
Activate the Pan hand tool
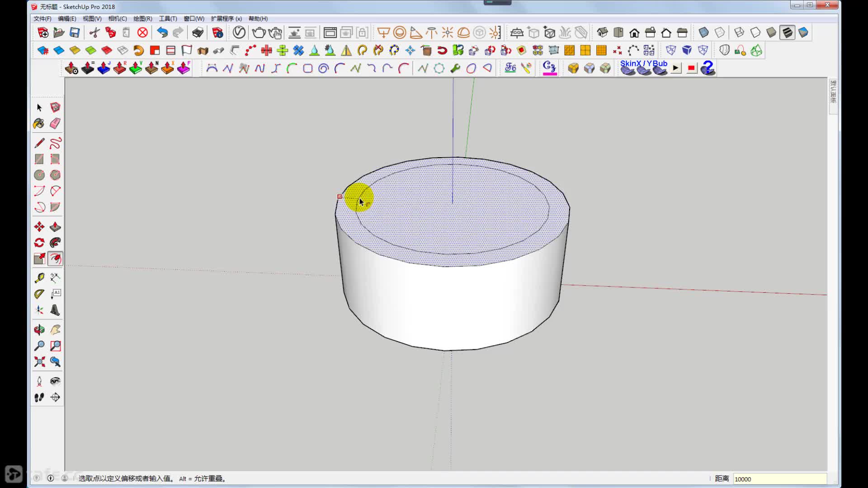click(x=55, y=330)
